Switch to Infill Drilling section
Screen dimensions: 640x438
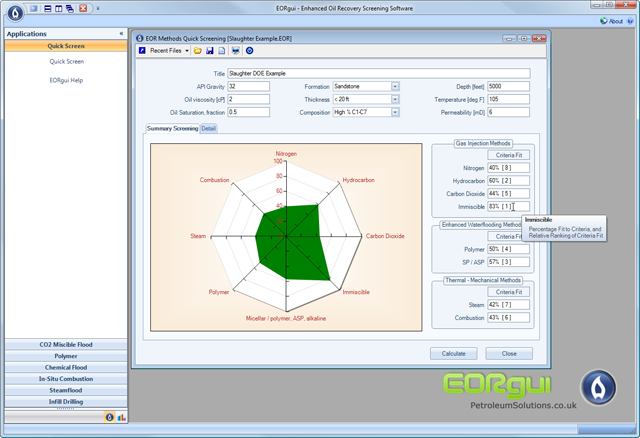pos(66,402)
